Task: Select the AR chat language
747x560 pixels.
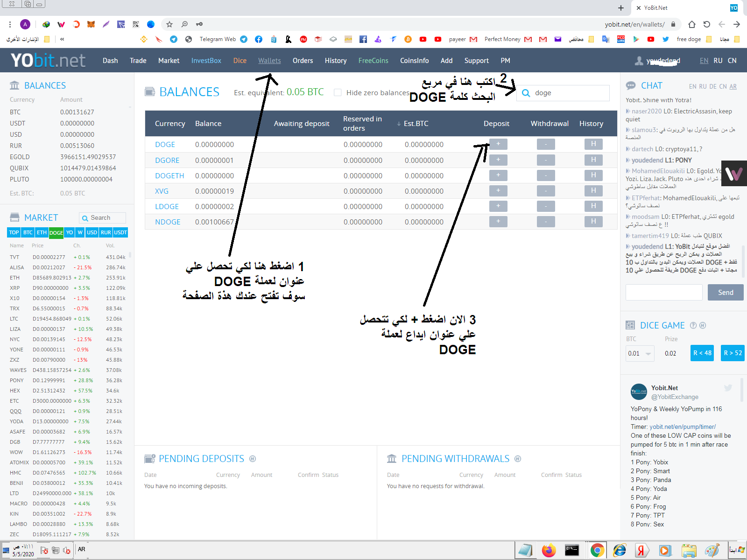Action: pyautogui.click(x=733, y=86)
